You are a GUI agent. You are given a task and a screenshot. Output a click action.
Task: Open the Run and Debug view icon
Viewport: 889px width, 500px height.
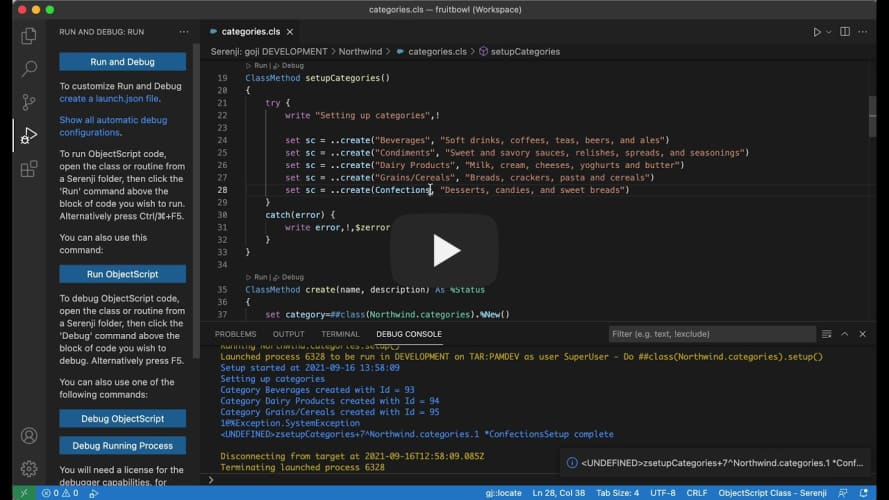[x=28, y=135]
